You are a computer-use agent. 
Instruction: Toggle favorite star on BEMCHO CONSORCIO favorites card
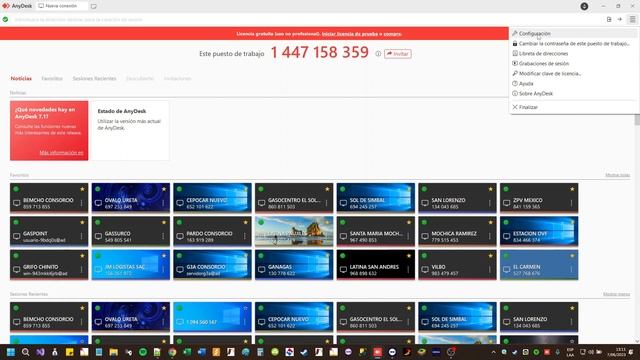click(x=82, y=189)
